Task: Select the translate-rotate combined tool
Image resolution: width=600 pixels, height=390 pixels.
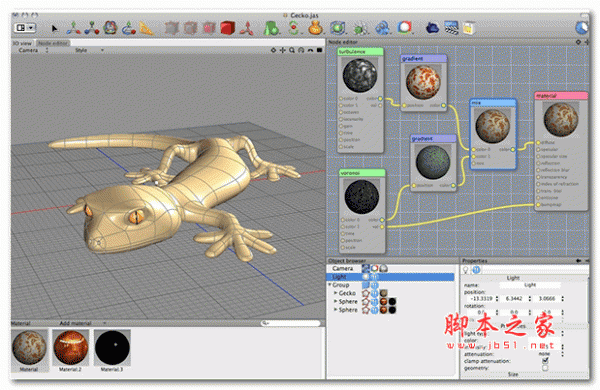Action: pos(129,28)
